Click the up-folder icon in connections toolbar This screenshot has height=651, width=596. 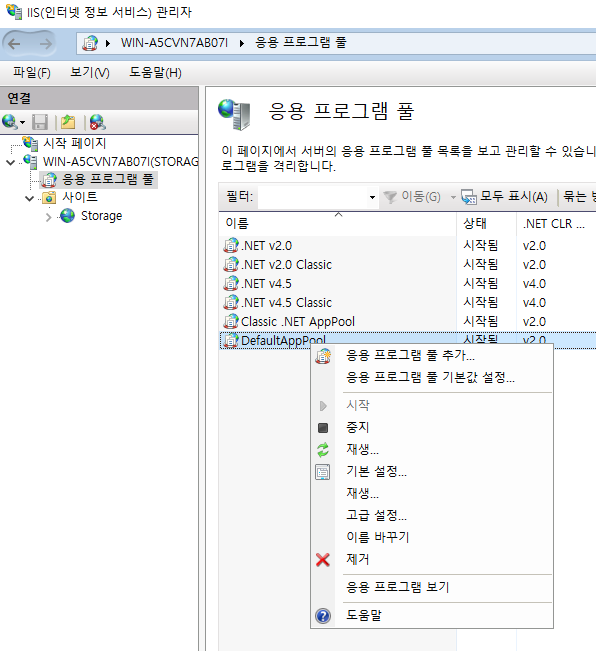[x=68, y=122]
